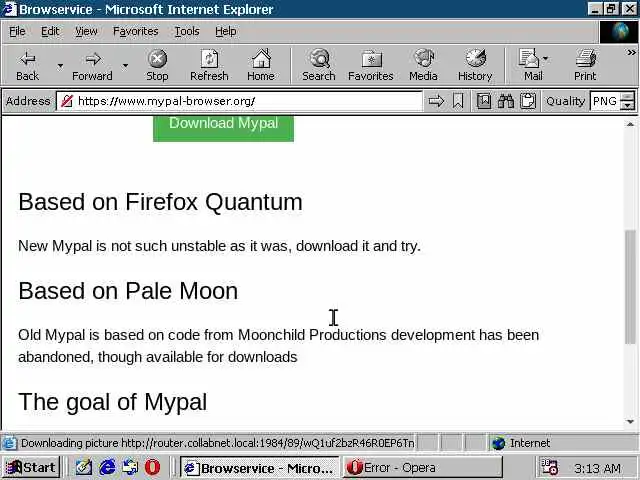
Task: Click the Go arrow next to the address bar
Action: [436, 101]
